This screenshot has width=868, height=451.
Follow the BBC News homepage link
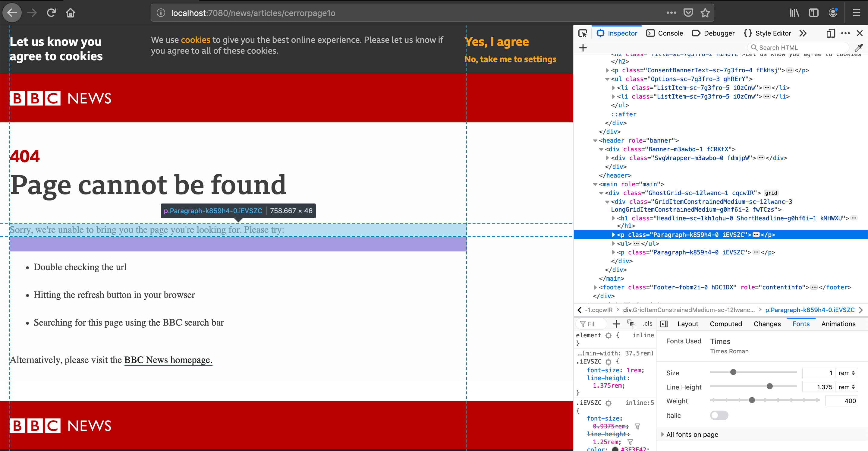pos(168,360)
